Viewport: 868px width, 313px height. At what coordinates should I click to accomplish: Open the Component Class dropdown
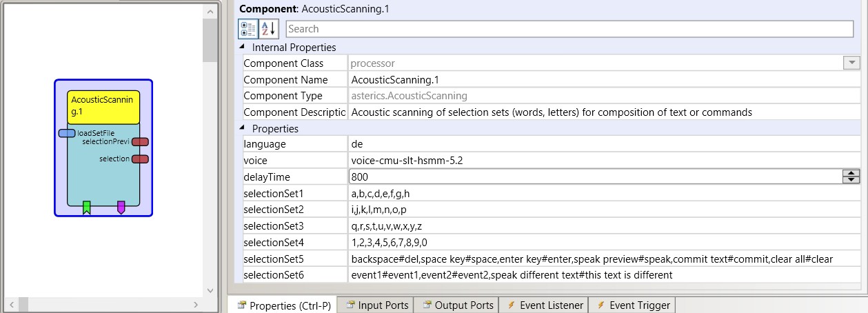click(851, 63)
